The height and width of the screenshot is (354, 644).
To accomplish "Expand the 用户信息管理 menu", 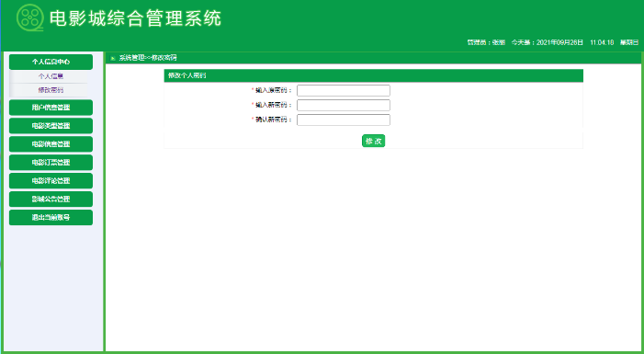I will pyautogui.click(x=51, y=108).
